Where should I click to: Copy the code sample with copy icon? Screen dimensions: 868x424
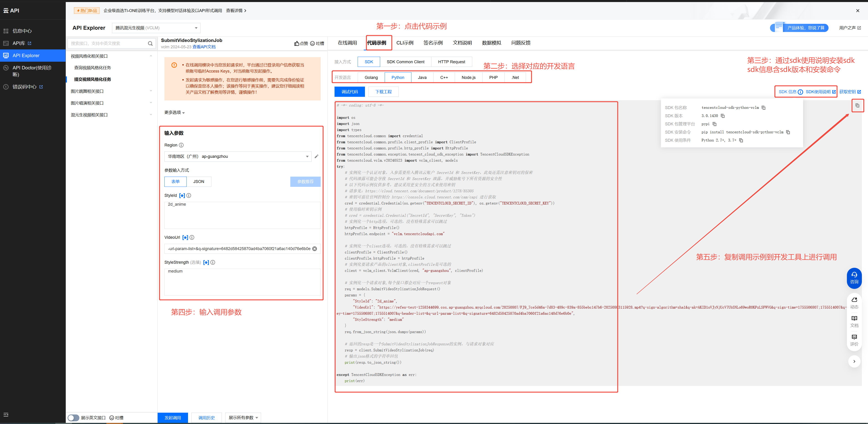coord(857,105)
